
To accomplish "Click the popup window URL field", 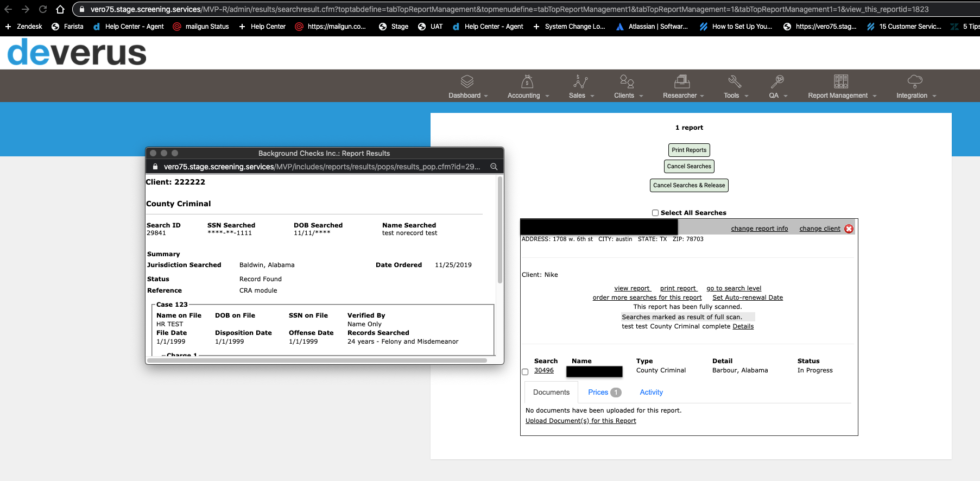I will (321, 167).
